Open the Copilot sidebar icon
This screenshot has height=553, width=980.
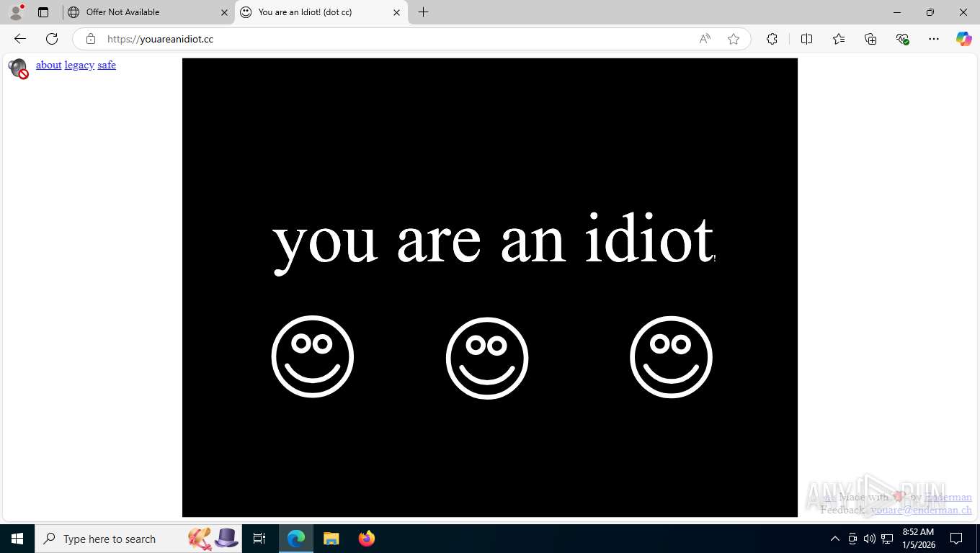[x=964, y=39]
